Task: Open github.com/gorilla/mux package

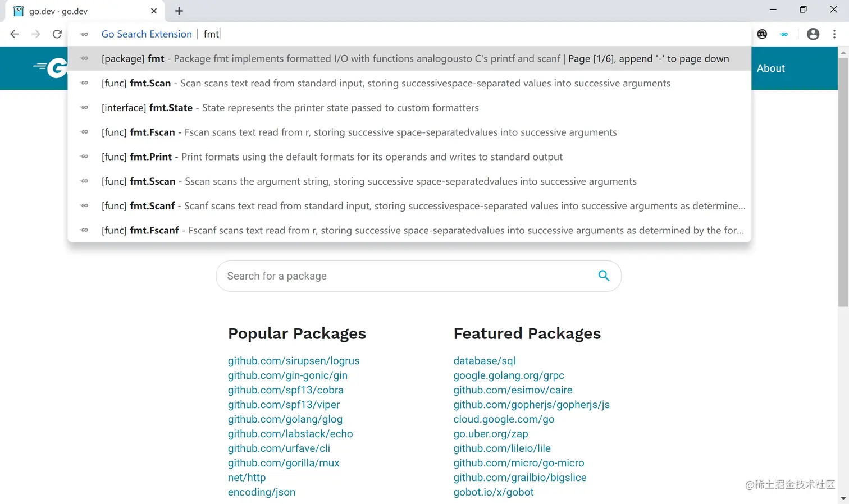Action: (x=284, y=463)
